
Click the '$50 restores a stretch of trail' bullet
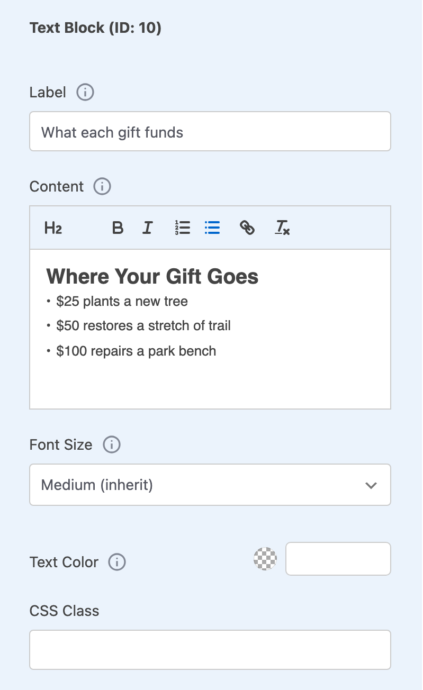point(143,326)
